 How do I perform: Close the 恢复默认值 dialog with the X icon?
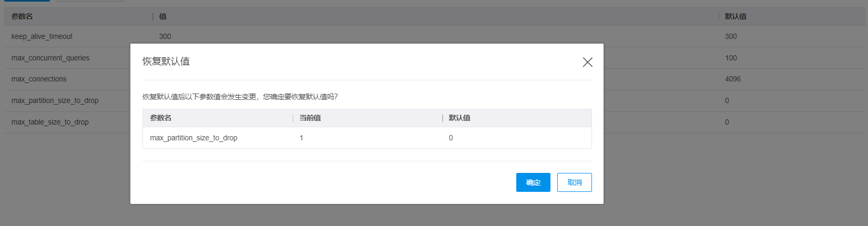587,62
